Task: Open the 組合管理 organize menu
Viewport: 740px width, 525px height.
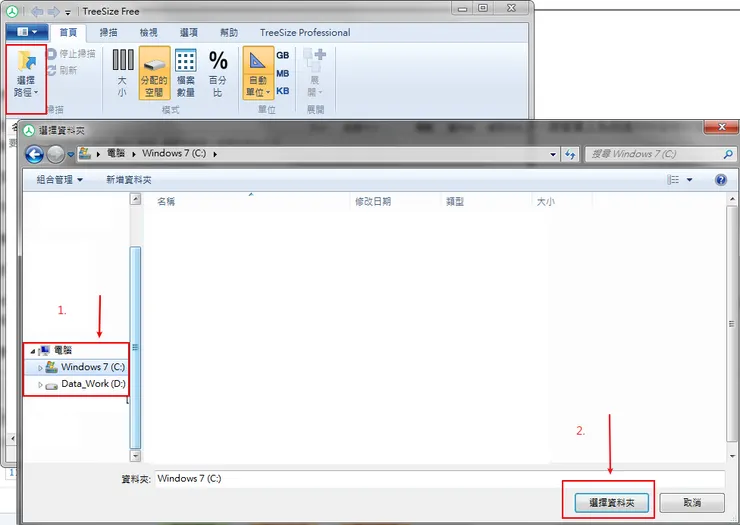Action: tap(59, 179)
